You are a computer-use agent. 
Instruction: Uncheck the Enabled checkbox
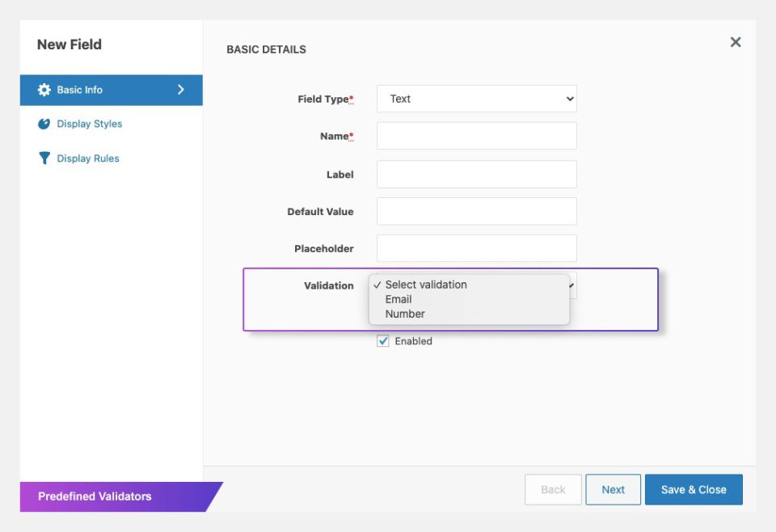(383, 341)
